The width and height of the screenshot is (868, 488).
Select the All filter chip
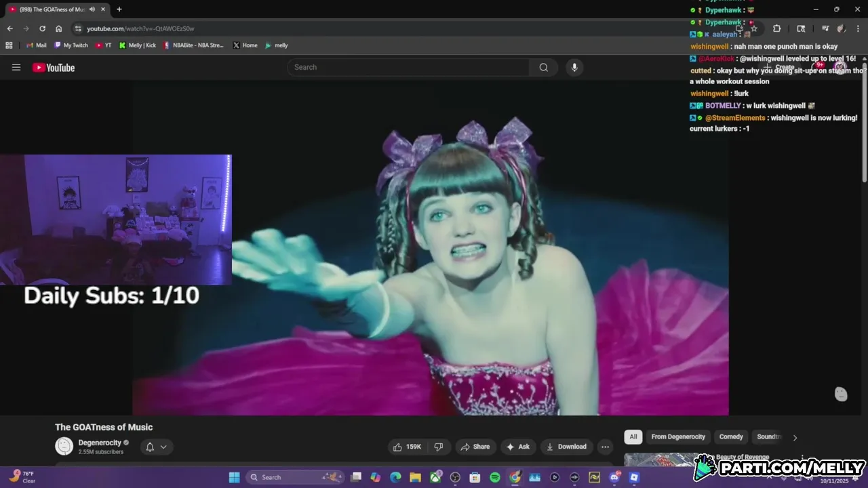[633, 437]
